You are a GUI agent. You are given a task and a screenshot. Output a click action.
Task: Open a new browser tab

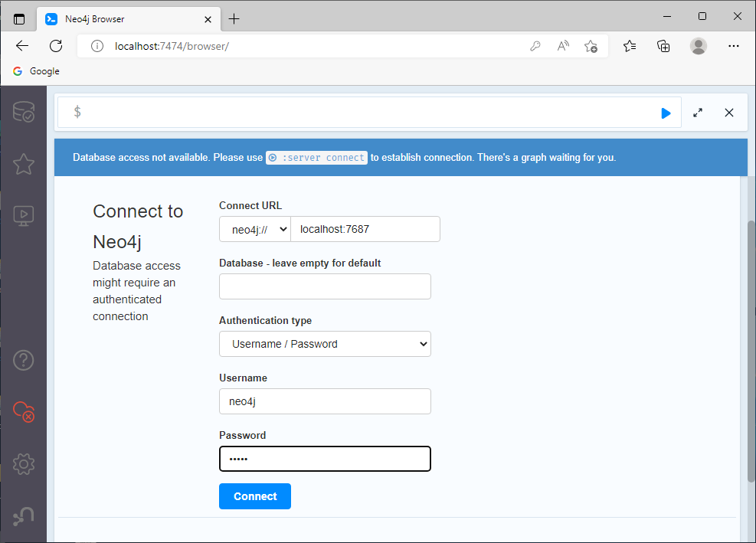234,19
